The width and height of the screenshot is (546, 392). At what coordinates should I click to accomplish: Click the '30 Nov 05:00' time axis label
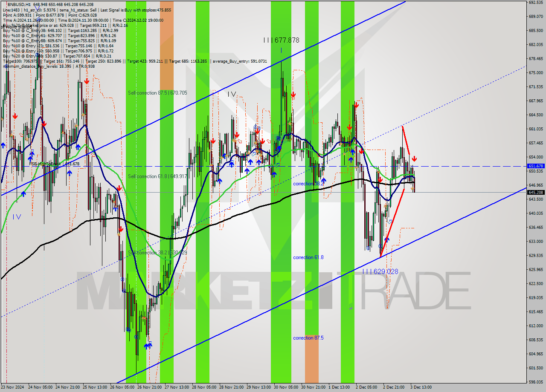(x=286, y=387)
